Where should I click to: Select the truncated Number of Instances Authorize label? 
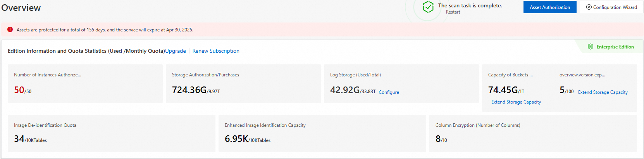[x=48, y=75]
